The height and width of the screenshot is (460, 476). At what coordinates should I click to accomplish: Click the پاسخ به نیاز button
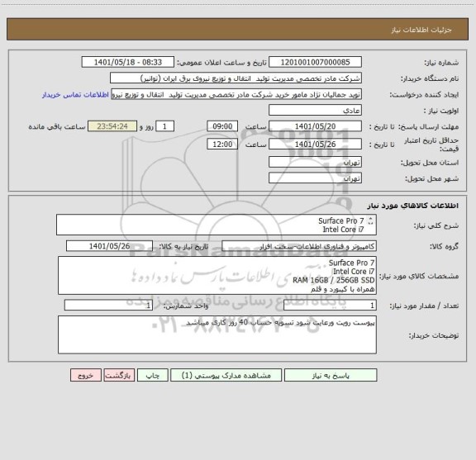click(331, 375)
